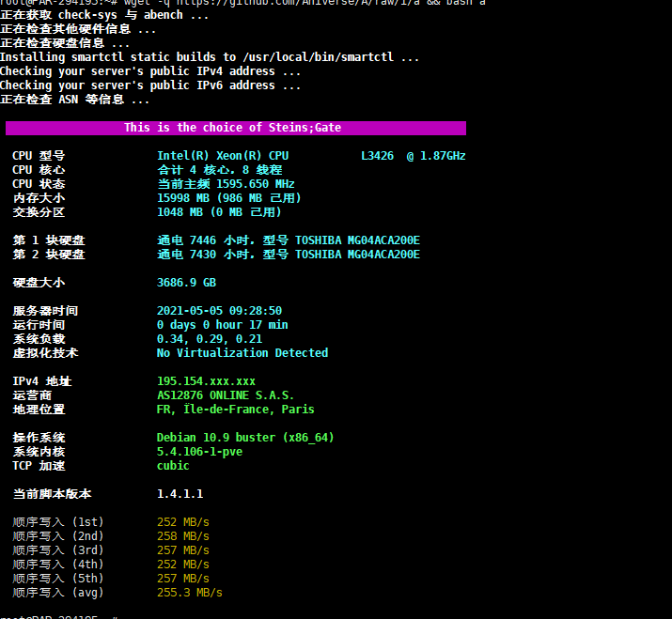
Task: Click the 4th sequential write result '252 MB/s'
Action: pyautogui.click(x=183, y=565)
